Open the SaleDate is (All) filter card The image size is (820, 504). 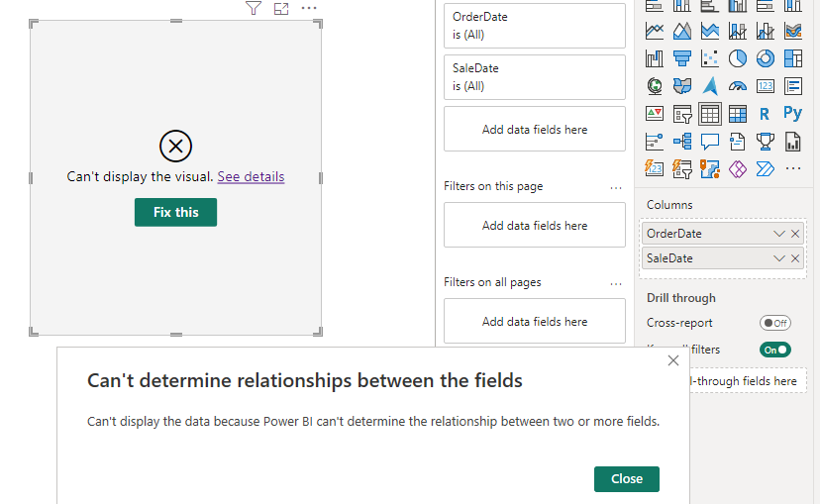click(x=535, y=77)
